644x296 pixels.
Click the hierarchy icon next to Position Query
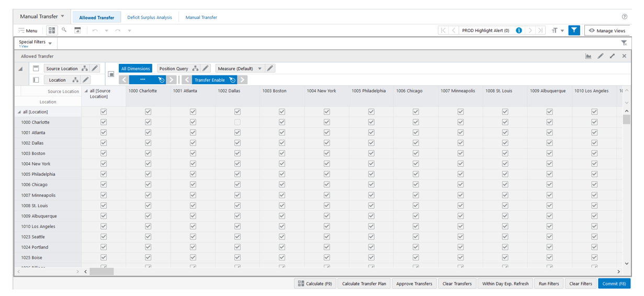pos(195,69)
